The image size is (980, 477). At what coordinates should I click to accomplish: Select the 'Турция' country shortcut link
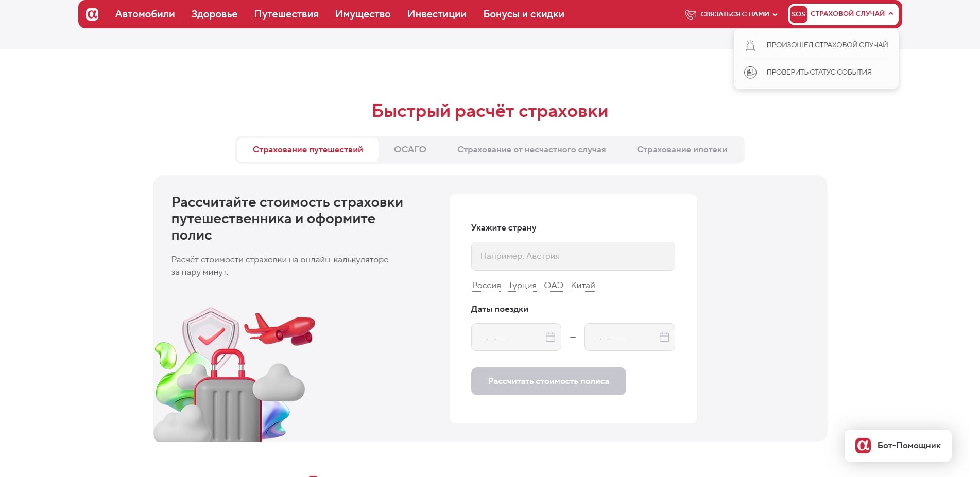click(x=522, y=285)
